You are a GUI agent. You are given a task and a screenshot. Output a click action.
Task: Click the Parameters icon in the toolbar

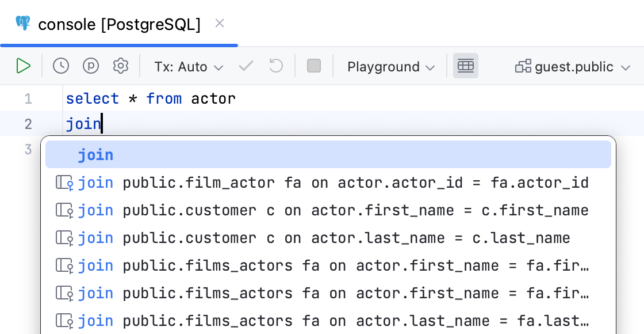[x=91, y=66]
